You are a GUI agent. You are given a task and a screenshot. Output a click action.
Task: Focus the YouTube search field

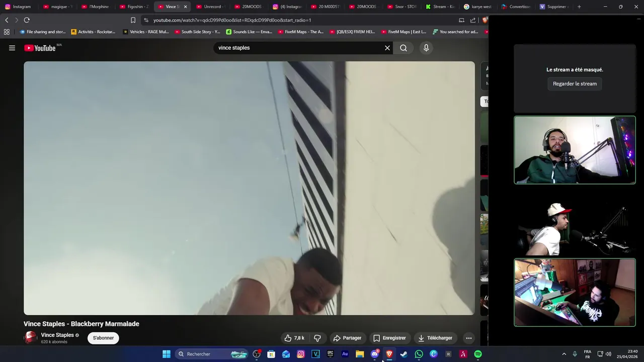click(299, 48)
